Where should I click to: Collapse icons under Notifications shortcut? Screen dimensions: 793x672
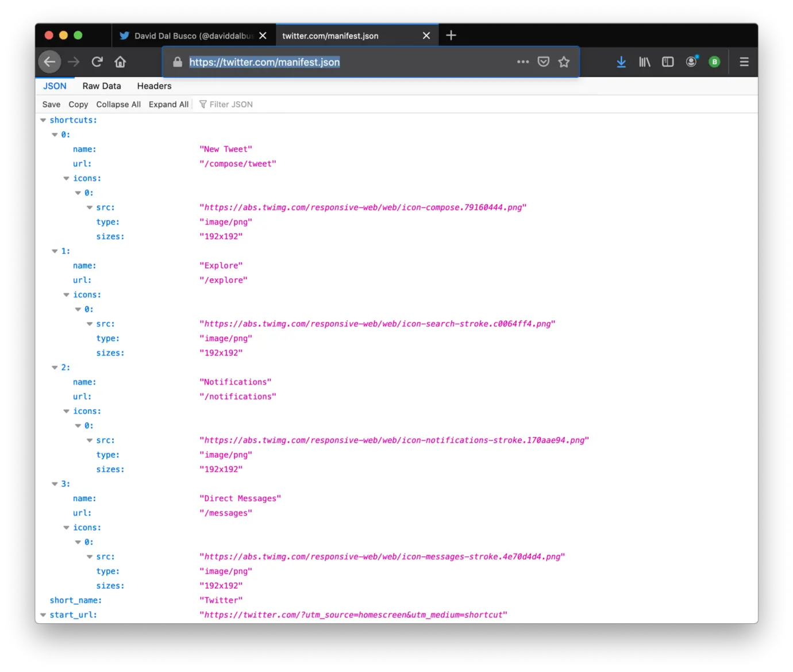pyautogui.click(x=67, y=412)
